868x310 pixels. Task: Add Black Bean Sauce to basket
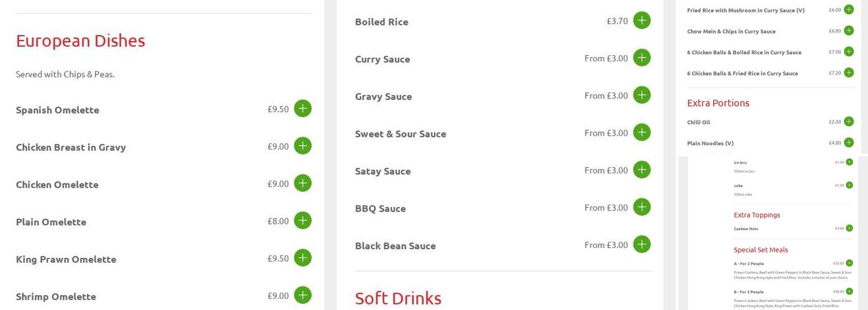coord(642,244)
